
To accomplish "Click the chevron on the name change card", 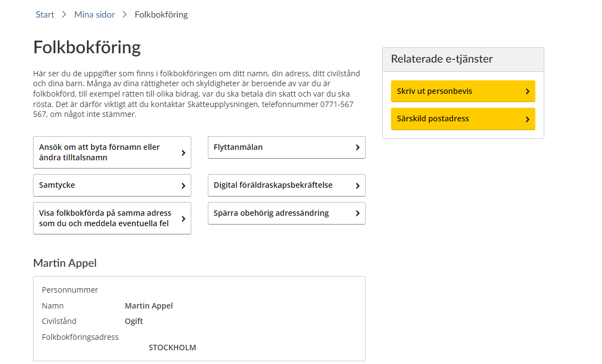I will point(183,152).
